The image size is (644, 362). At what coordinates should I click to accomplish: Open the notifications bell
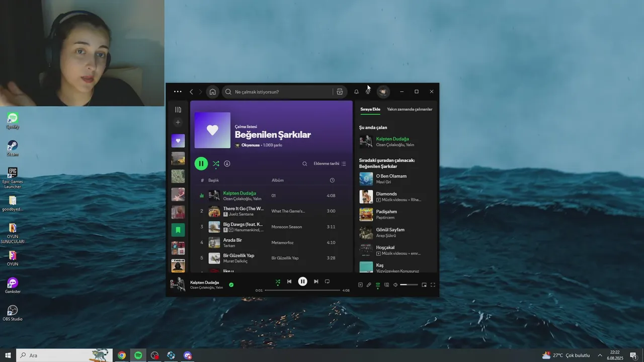pos(356,92)
